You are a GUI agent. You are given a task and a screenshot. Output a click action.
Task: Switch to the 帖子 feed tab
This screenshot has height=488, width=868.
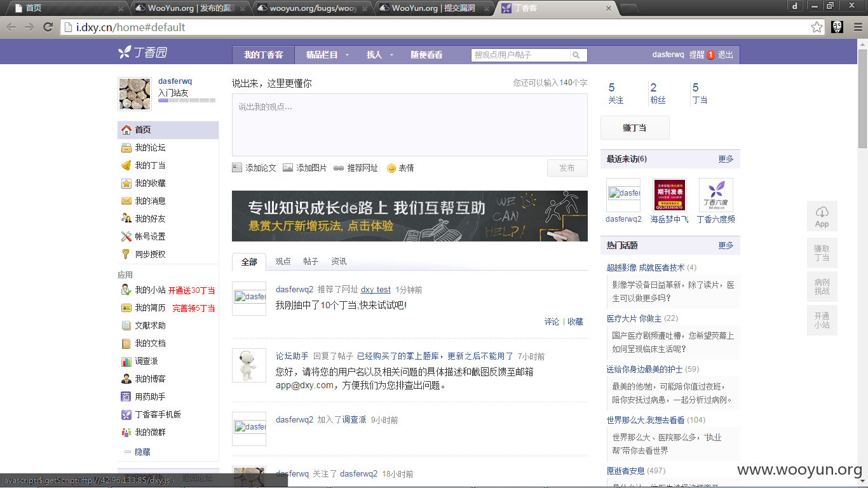(311, 262)
